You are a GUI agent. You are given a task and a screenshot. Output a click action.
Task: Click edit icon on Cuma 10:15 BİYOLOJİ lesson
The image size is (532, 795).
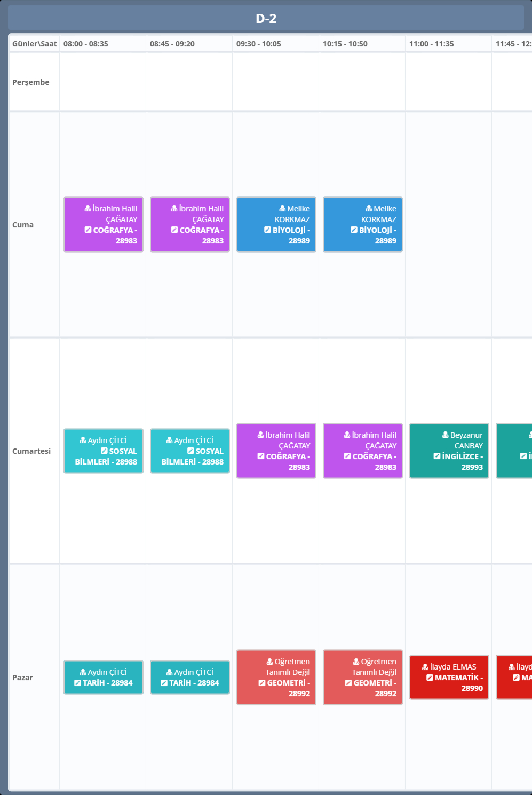[x=354, y=230]
